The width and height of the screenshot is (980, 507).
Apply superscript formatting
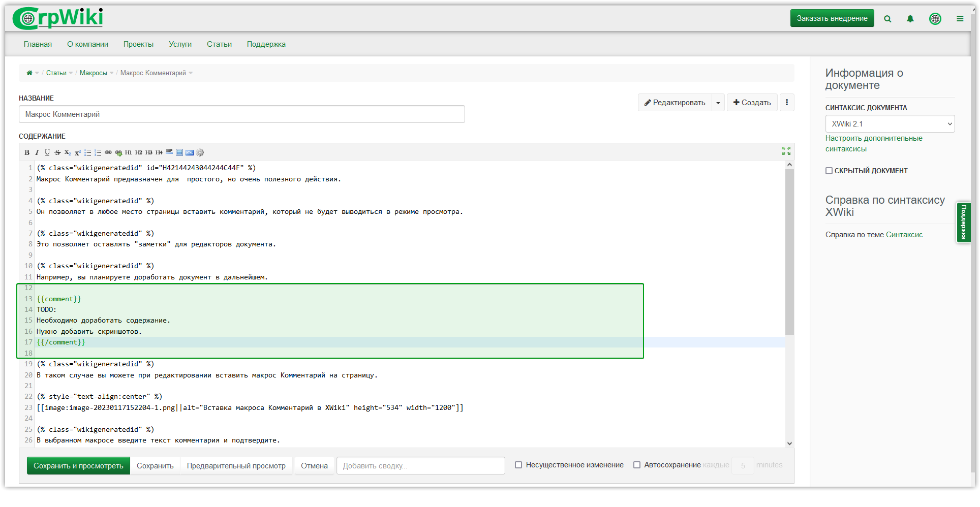[78, 152]
